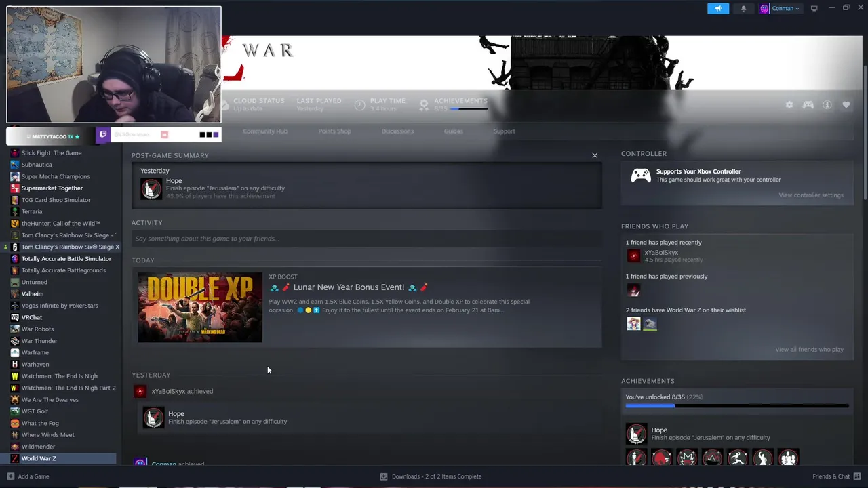Viewport: 868px width, 488px height.
Task: Click the explosion burst achievement icon
Action: point(687,457)
